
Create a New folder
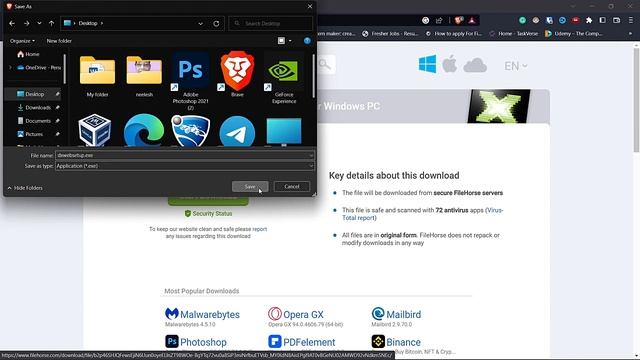[x=59, y=41]
